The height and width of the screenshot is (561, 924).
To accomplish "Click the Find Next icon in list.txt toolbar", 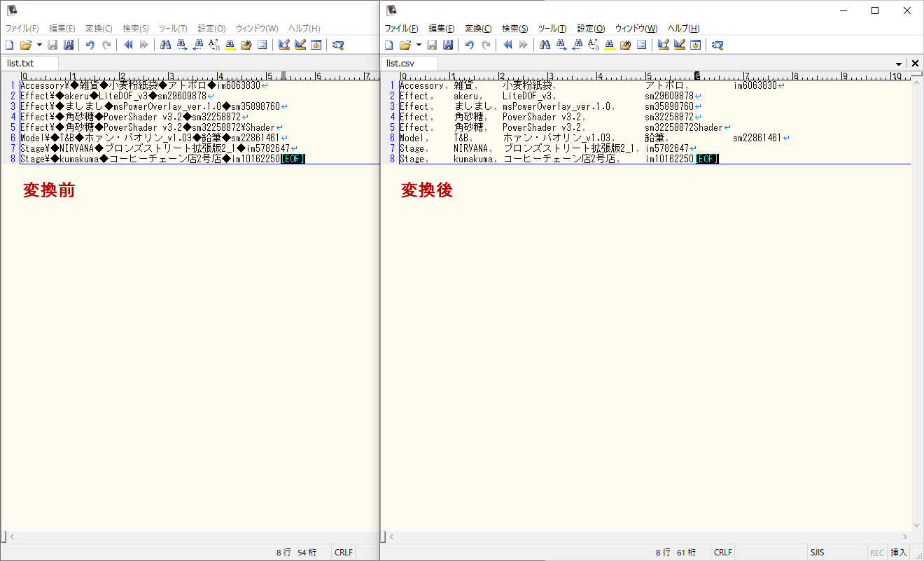I will click(181, 45).
